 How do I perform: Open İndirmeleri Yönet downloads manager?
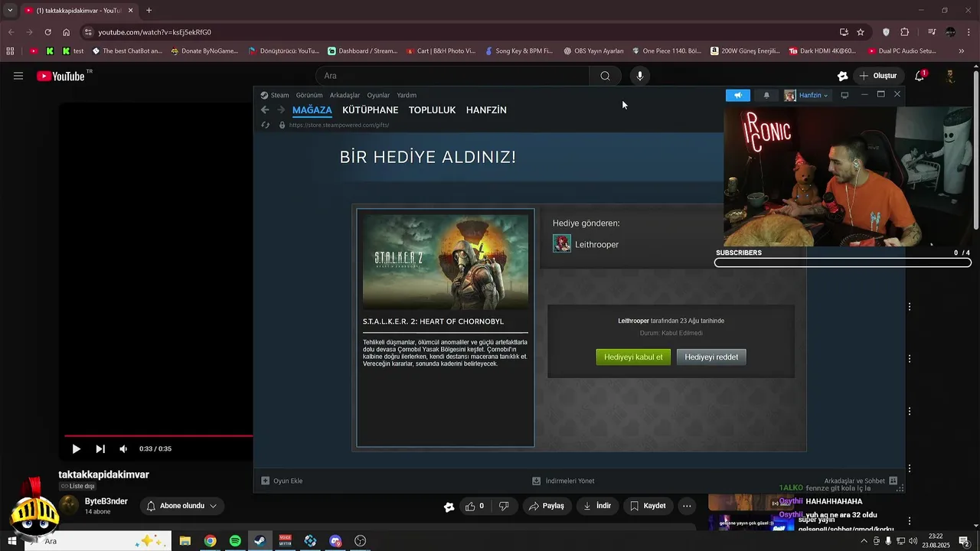pyautogui.click(x=563, y=481)
